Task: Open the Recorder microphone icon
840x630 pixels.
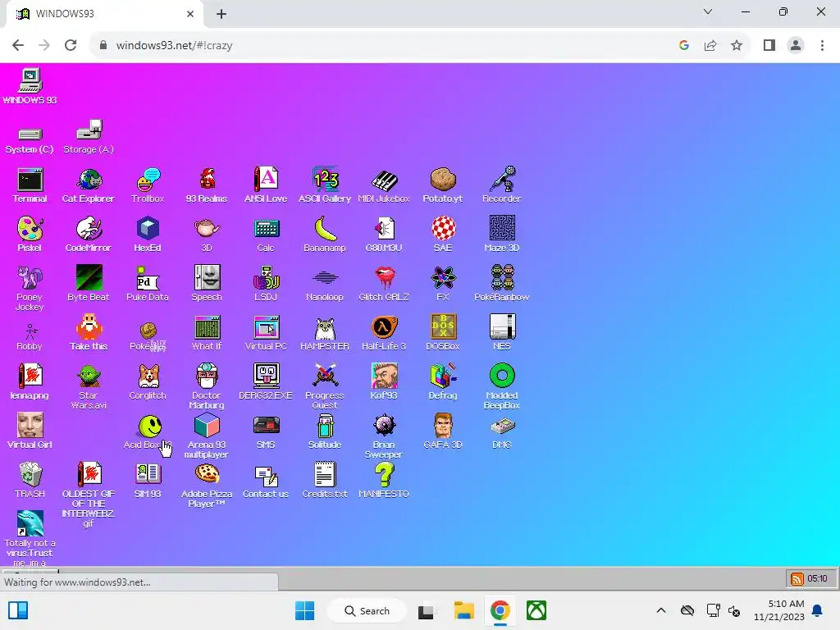Action: (x=501, y=185)
